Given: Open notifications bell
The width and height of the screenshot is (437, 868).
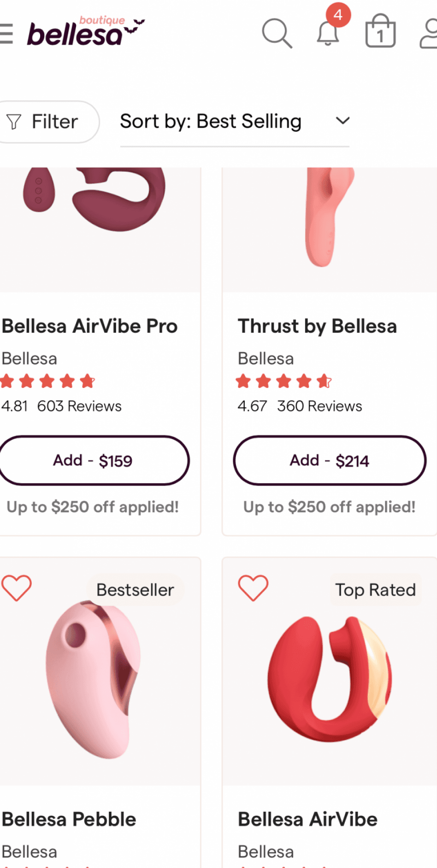Looking at the screenshot, I should point(328,33).
